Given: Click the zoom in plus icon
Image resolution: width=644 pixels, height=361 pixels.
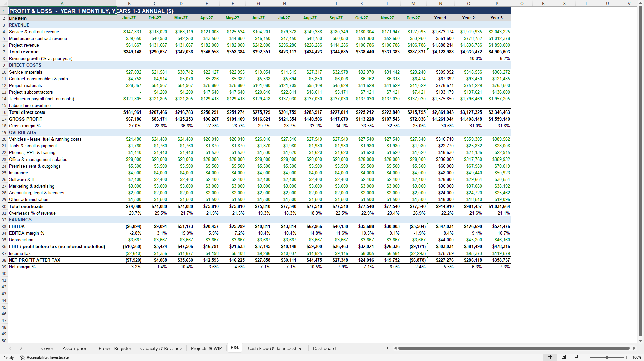Looking at the screenshot, I should [x=626, y=357].
